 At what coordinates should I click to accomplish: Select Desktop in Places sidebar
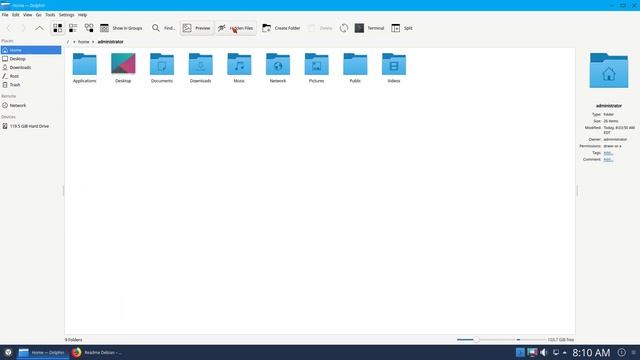[x=31, y=59]
